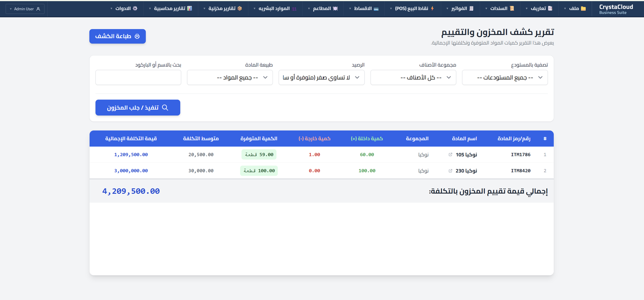
Task: Click تنفيذ / جلب المخزون button
Action: pyautogui.click(x=138, y=108)
